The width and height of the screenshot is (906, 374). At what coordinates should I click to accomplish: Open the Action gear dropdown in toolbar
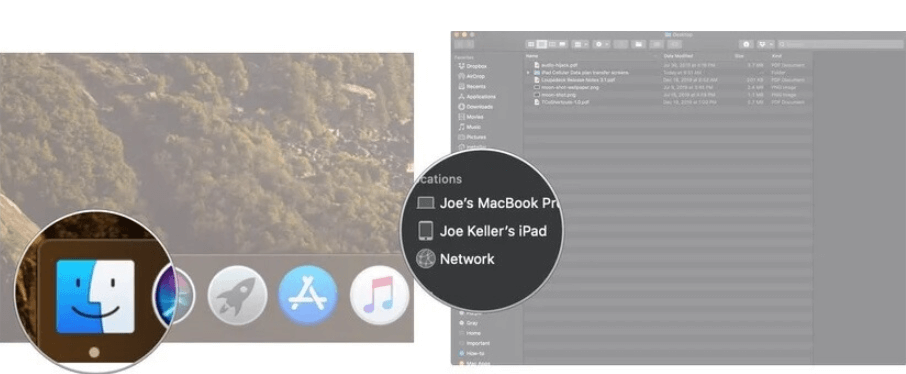point(601,44)
